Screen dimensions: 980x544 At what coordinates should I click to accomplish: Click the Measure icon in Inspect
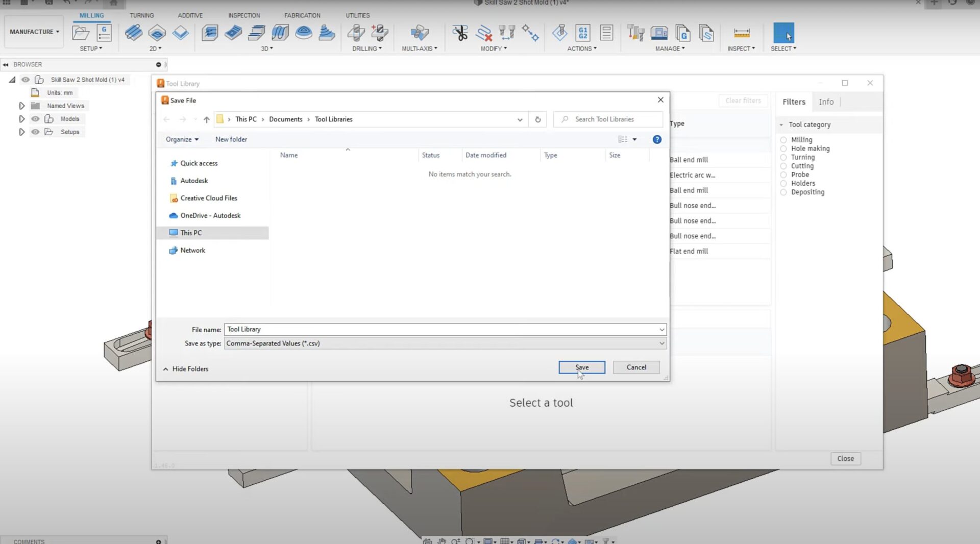click(x=741, y=33)
